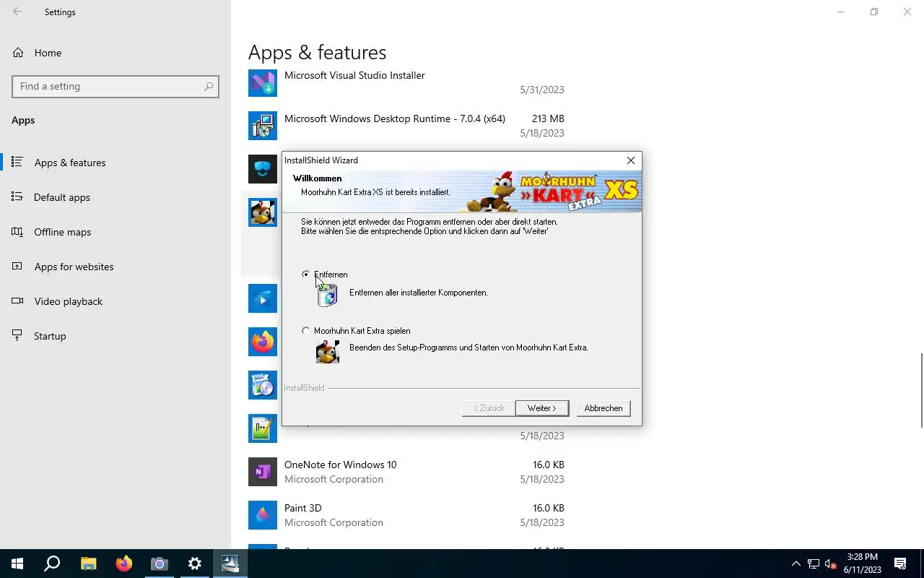Image resolution: width=924 pixels, height=578 pixels.
Task: Open the Windows Start menu
Action: pyautogui.click(x=17, y=564)
